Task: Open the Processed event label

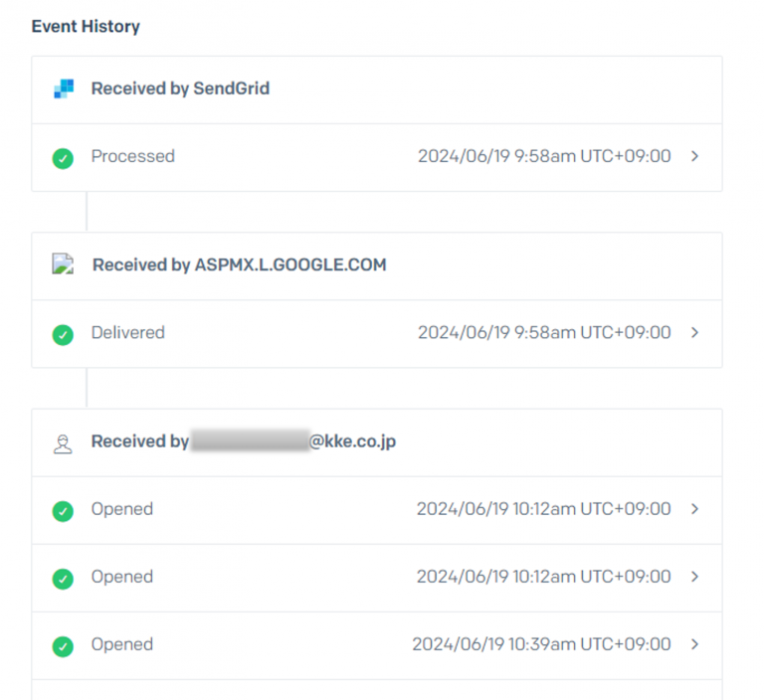Action: tap(133, 156)
